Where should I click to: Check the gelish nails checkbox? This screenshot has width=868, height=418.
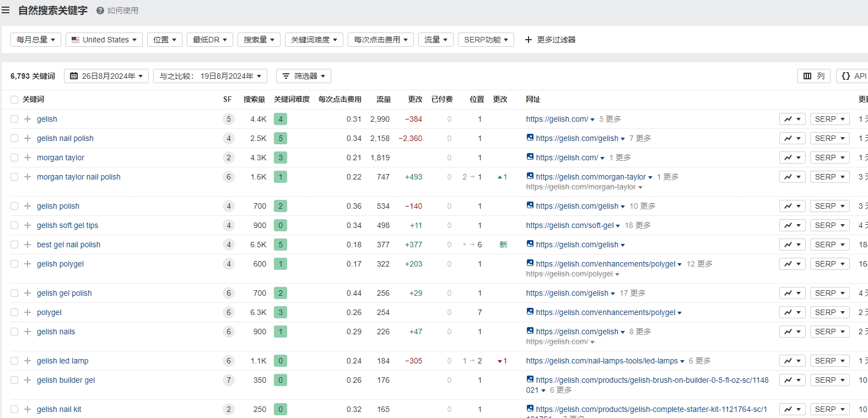click(x=14, y=332)
